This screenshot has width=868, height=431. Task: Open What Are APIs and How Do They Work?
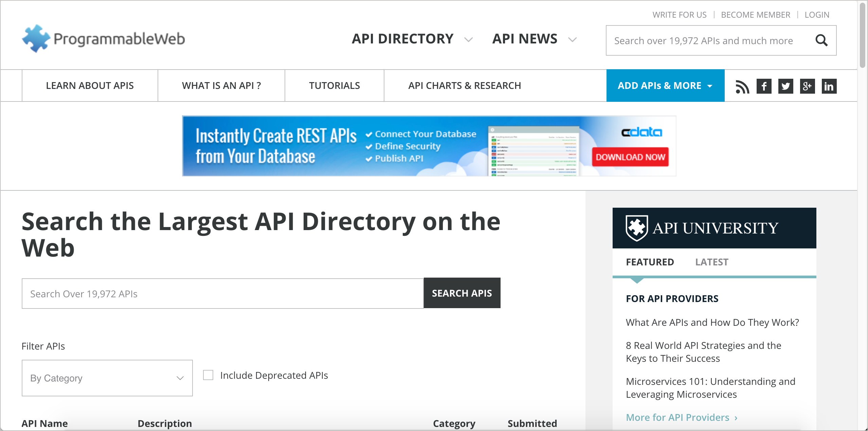(712, 322)
